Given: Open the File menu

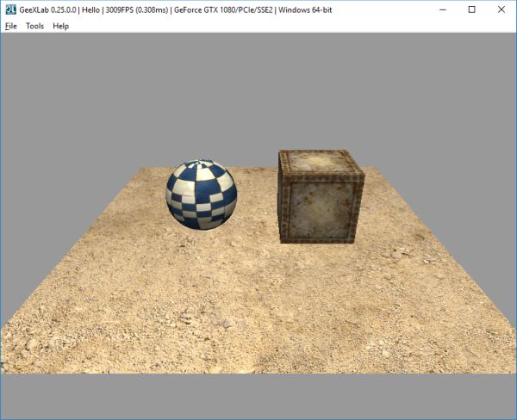Looking at the screenshot, I should 11,26.
